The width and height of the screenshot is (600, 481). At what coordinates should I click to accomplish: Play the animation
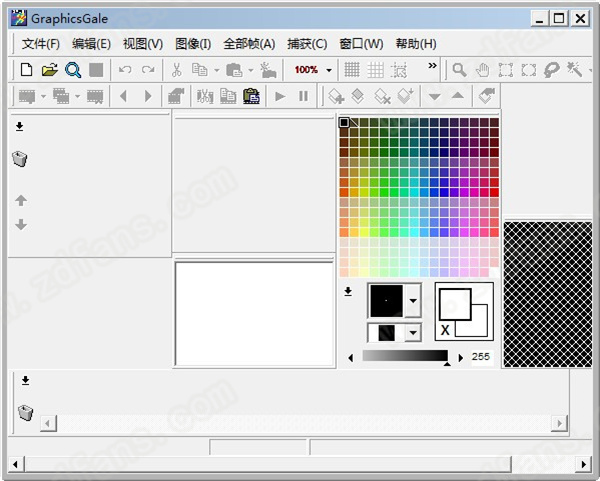point(280,96)
